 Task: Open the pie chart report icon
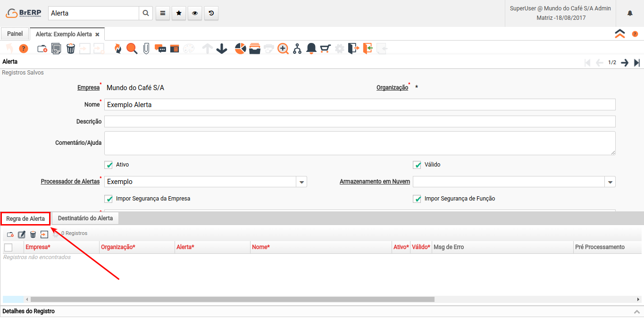point(241,49)
